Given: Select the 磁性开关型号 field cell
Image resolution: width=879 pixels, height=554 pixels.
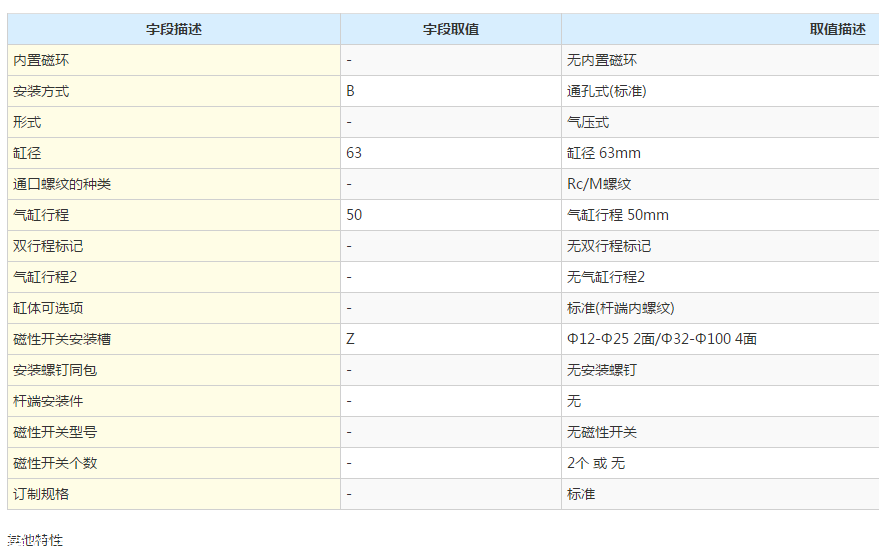Looking at the screenshot, I should point(55,432).
